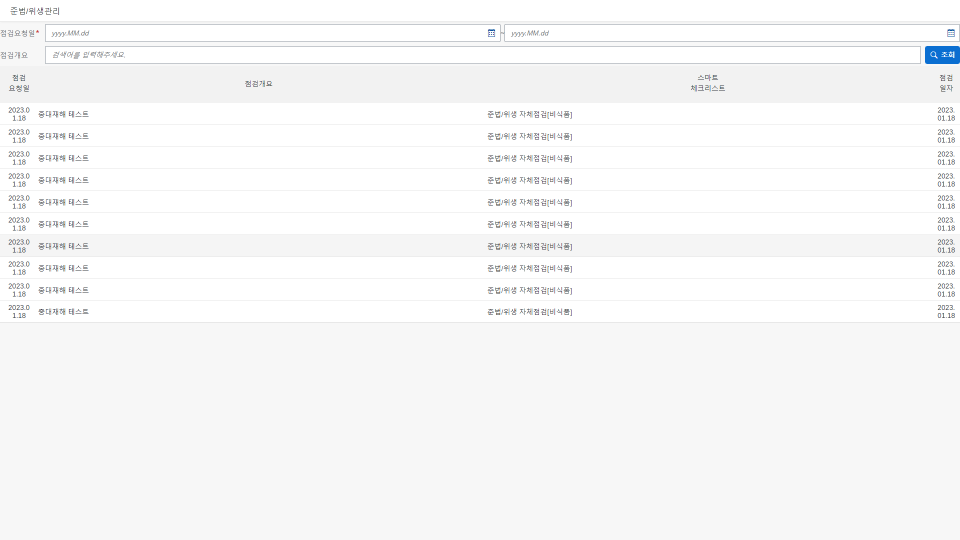Click the 준법/위생관리 page title
The height and width of the screenshot is (540, 960).
(x=35, y=11)
